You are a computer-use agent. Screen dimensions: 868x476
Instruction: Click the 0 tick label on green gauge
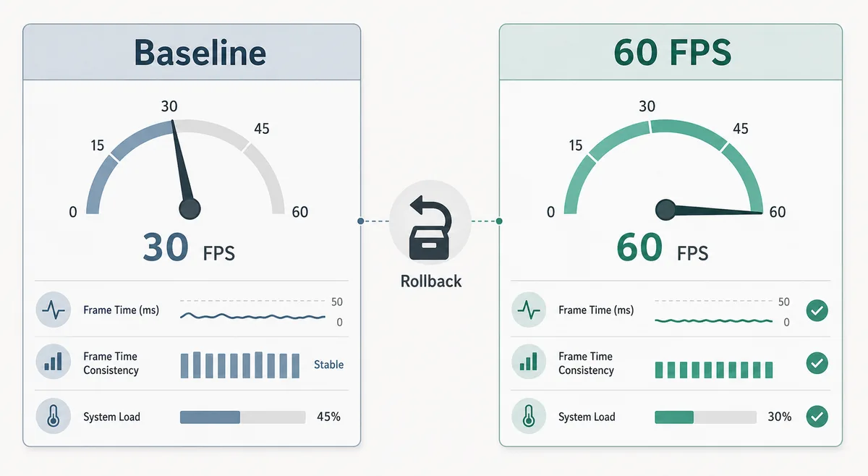tap(551, 212)
